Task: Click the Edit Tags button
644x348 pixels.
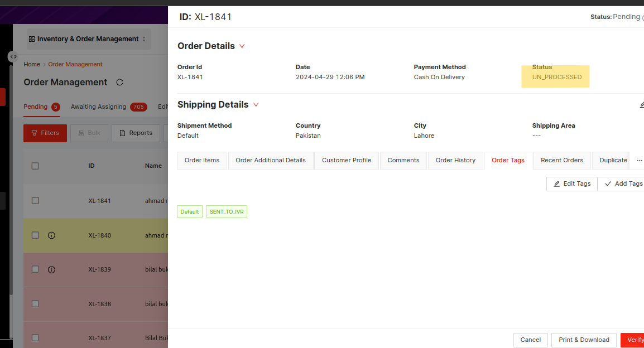Action: pyautogui.click(x=571, y=183)
